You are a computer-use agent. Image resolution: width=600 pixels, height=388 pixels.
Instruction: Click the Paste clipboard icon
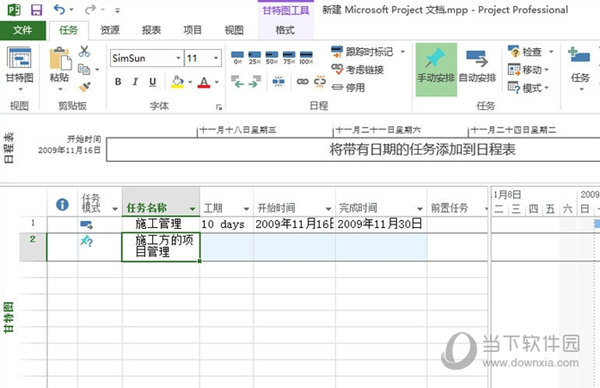point(60,59)
